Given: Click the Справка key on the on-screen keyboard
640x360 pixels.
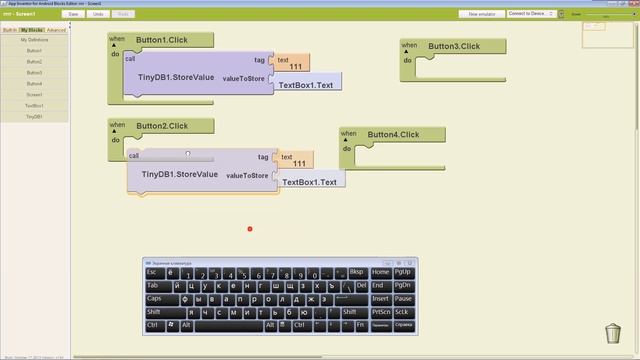Looking at the screenshot, I should pos(404,326).
